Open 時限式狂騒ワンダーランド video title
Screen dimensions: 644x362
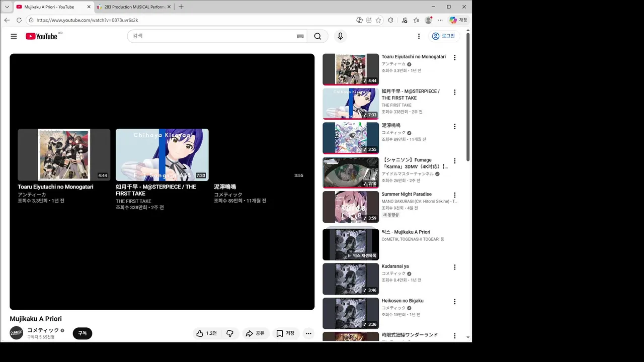click(410, 335)
